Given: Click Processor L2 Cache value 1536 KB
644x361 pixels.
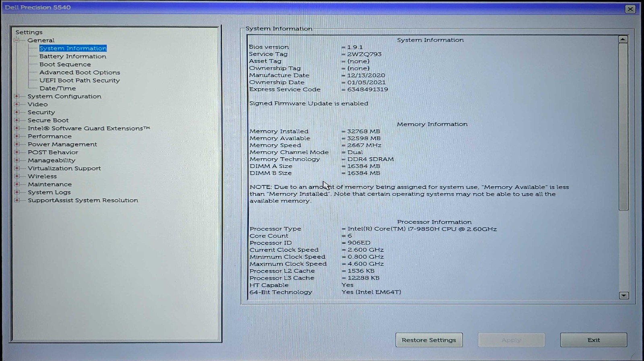Looking at the screenshot, I should tap(361, 271).
